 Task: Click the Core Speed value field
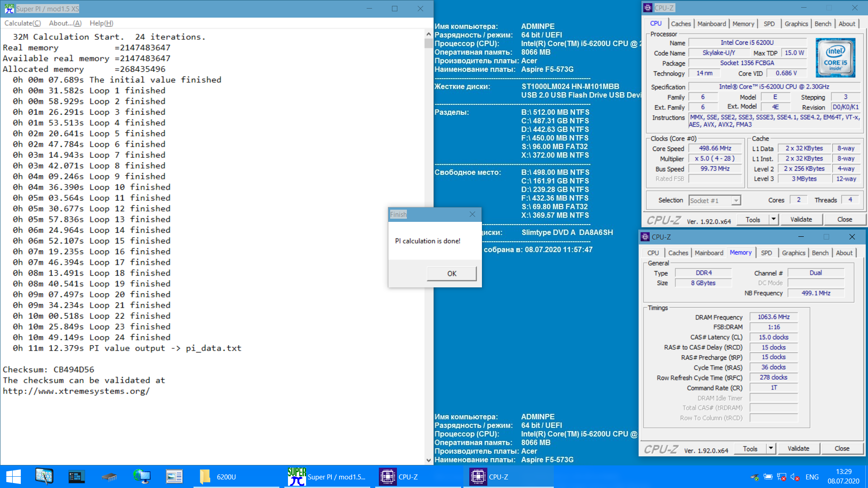pos(715,148)
